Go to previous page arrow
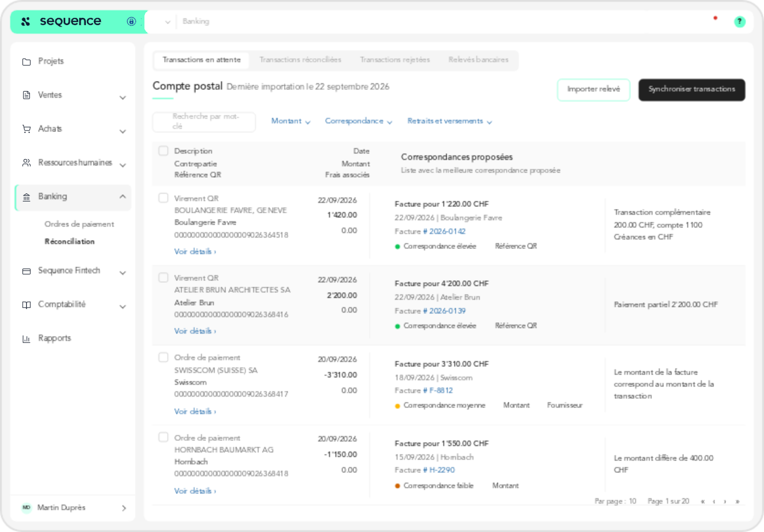The image size is (764, 532). [714, 501]
